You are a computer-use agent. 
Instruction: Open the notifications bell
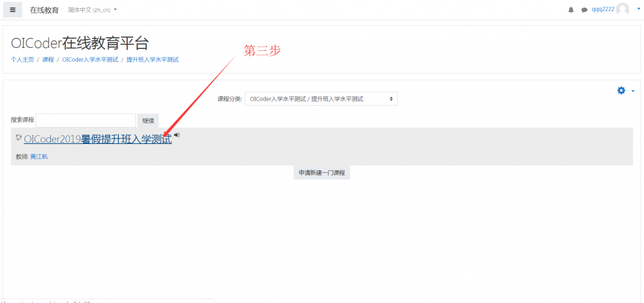tap(571, 10)
